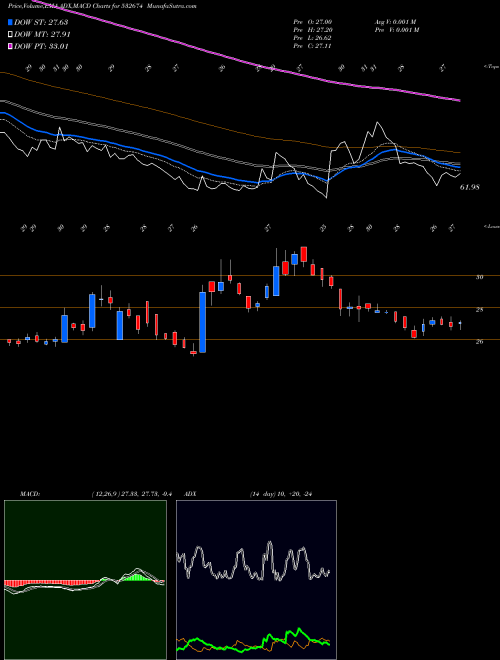Image resolution: width=500 pixels, height=660 pixels.
Task: Select the 'DOW PT: 33.01' legend text
Action: pos(41,46)
